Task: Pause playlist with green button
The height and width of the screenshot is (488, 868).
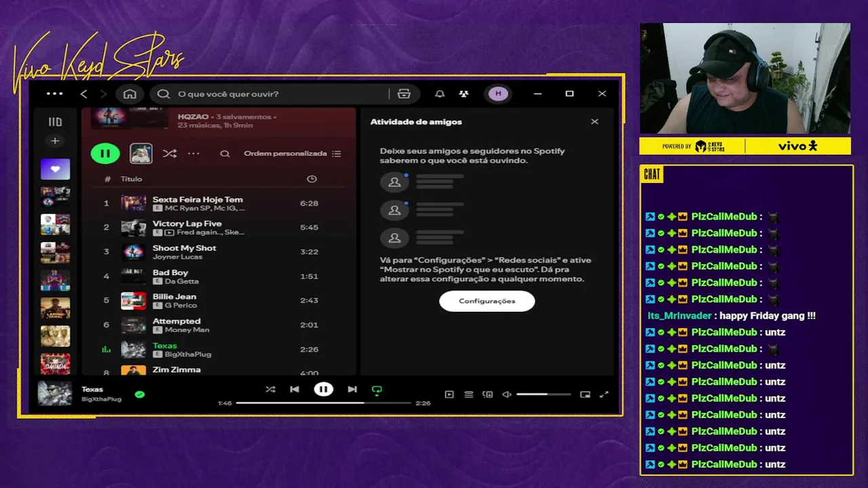Action: coord(105,153)
